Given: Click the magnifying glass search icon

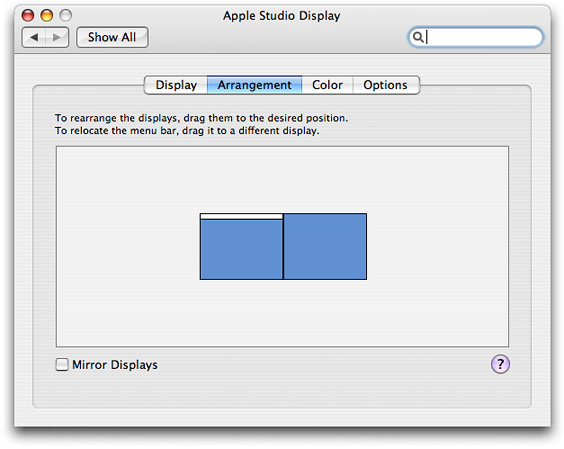Looking at the screenshot, I should click(418, 37).
